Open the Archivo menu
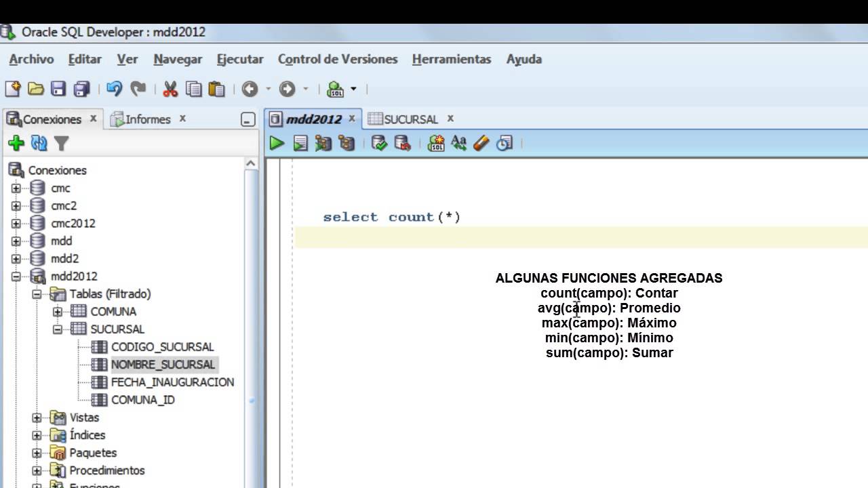This screenshot has width=868, height=488. (31, 60)
